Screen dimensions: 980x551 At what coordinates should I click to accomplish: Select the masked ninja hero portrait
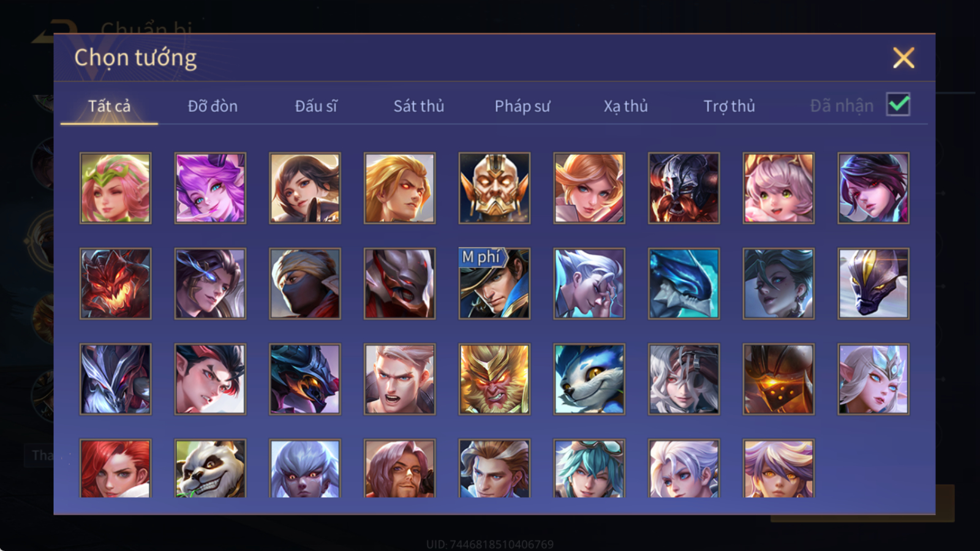(305, 283)
